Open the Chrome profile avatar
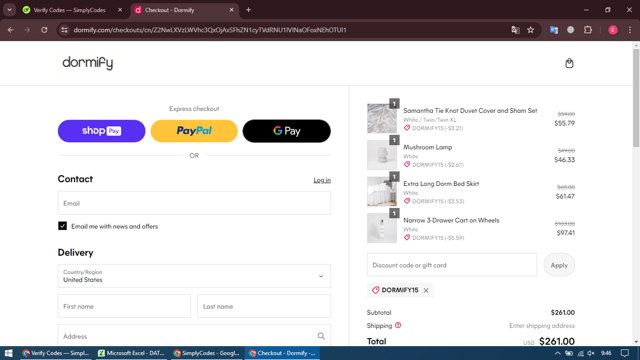This screenshot has height=360, width=640. point(613,30)
